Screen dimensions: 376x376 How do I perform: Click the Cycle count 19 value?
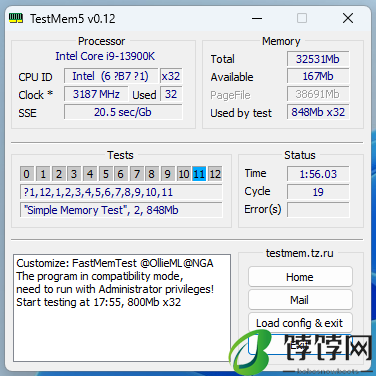click(x=318, y=192)
